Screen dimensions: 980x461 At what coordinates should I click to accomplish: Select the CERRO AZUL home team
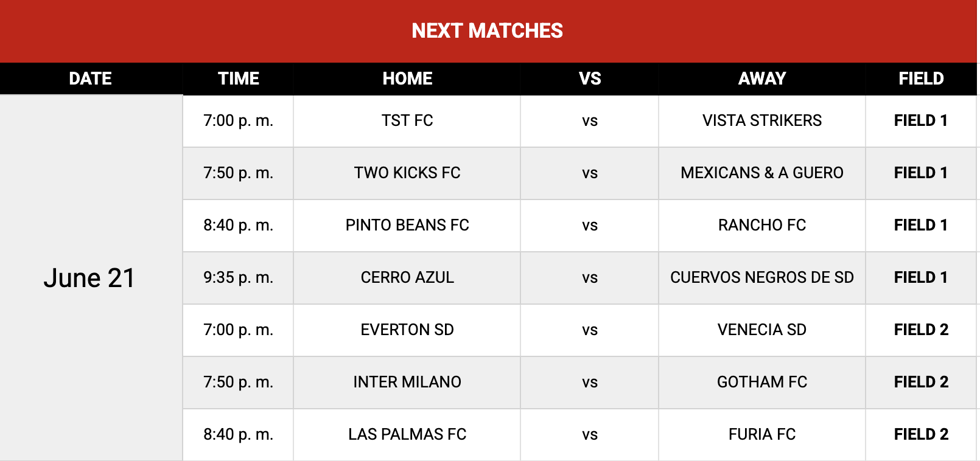[x=407, y=277]
